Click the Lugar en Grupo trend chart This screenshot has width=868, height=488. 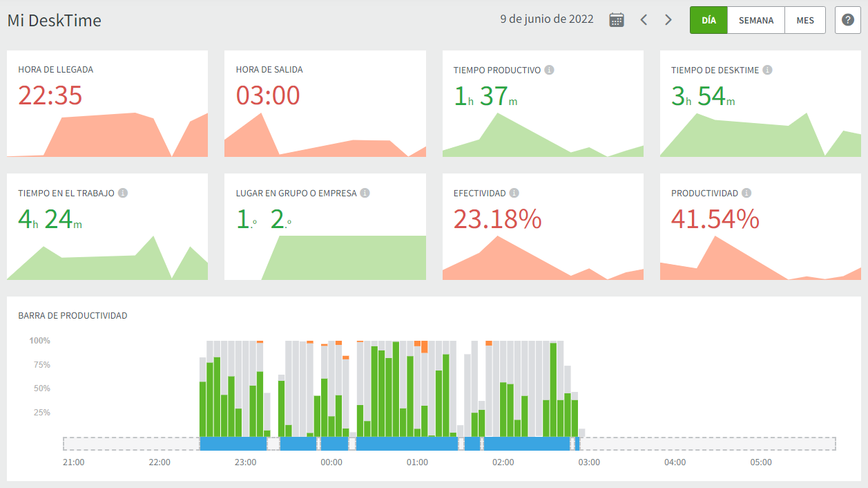325,258
